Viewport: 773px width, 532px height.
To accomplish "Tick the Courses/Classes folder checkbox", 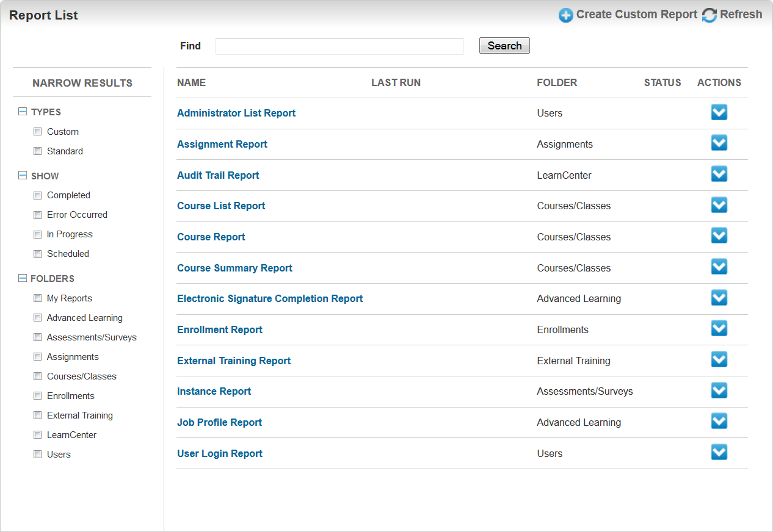I will (x=38, y=376).
